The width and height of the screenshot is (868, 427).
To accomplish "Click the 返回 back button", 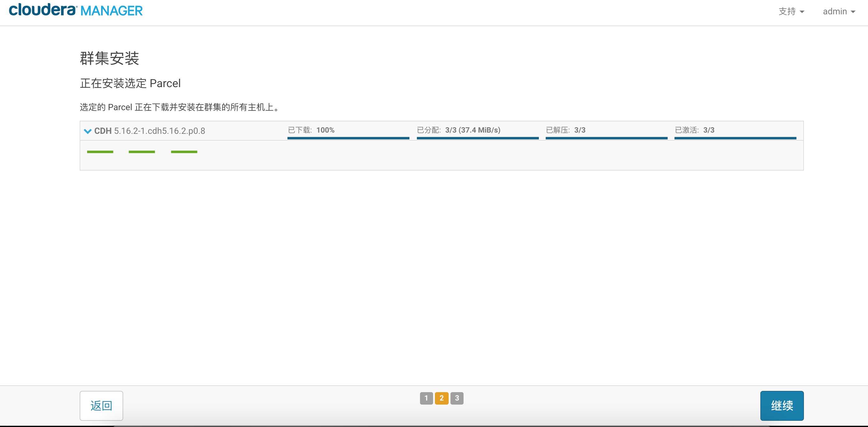I will coord(101,406).
